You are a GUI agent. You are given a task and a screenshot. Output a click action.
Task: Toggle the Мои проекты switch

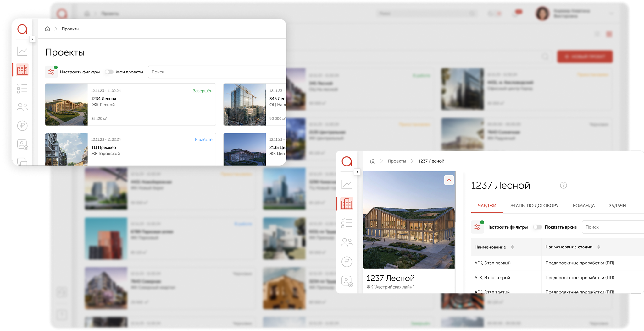[x=109, y=72]
